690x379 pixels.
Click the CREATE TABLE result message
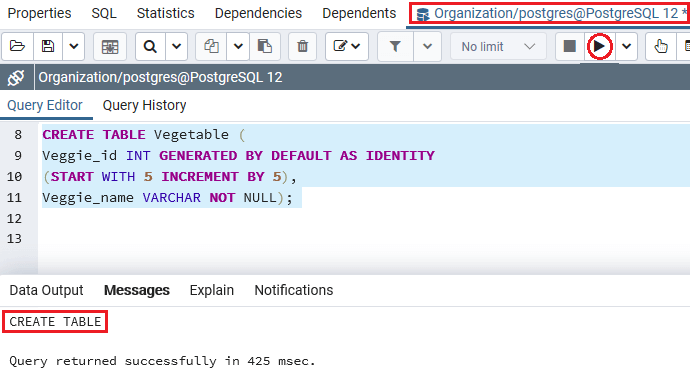click(x=55, y=322)
